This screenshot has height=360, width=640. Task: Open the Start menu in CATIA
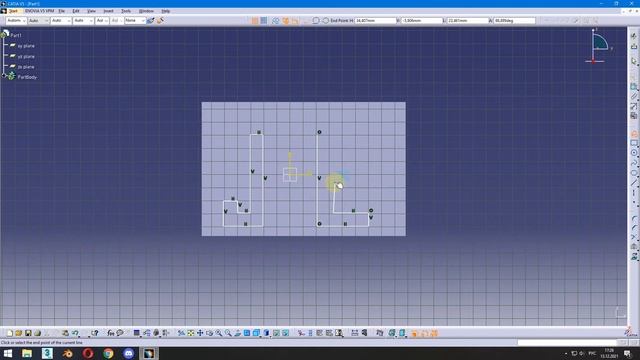(x=13, y=11)
